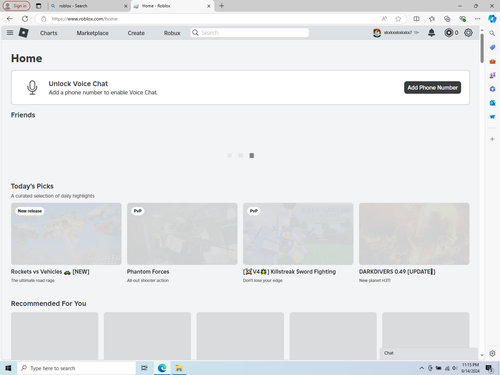
Task: Open the Recommended For You heading
Action: 49,304
